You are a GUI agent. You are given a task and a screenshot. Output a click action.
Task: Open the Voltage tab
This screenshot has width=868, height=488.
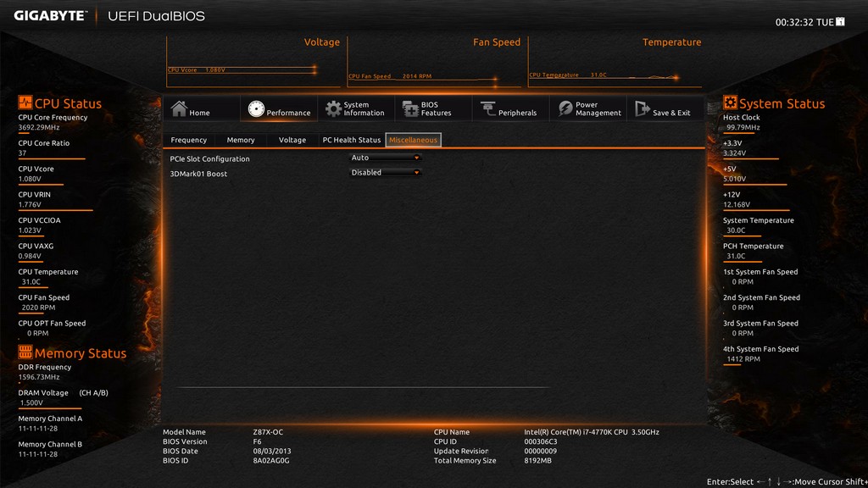point(292,140)
